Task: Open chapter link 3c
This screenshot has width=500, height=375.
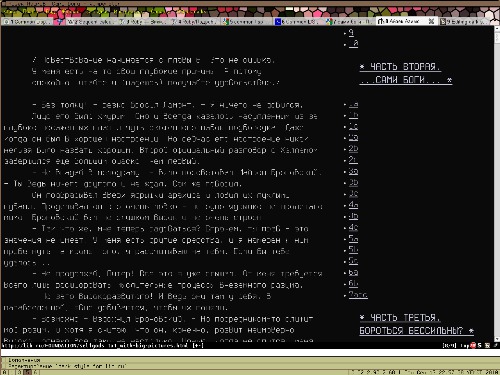Action: (353, 194)
